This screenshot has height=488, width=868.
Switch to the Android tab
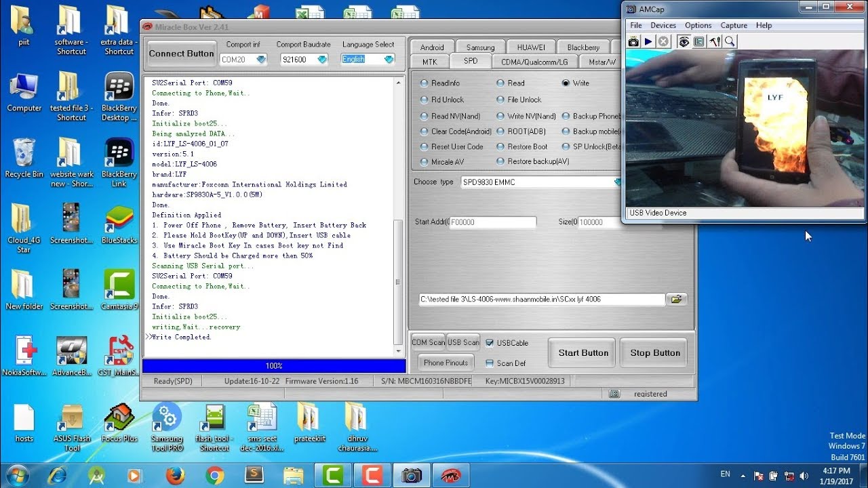tap(432, 47)
